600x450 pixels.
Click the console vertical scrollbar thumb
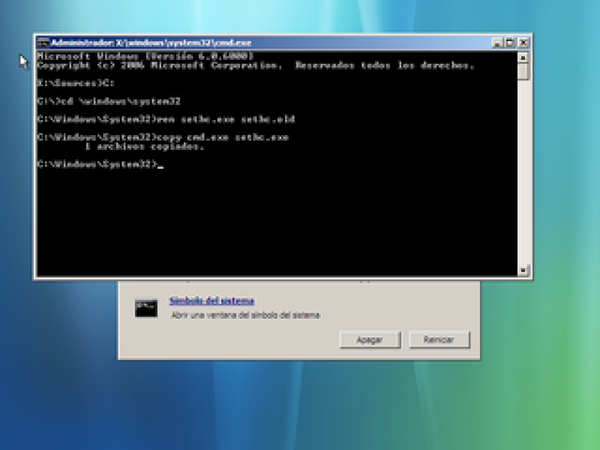tap(523, 72)
